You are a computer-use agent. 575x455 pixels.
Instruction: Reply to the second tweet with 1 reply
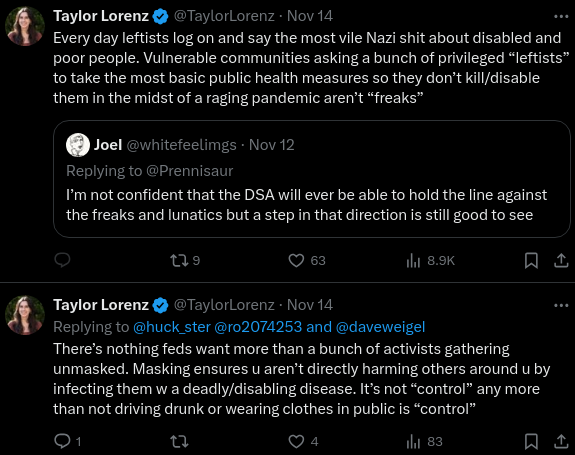coord(67,441)
